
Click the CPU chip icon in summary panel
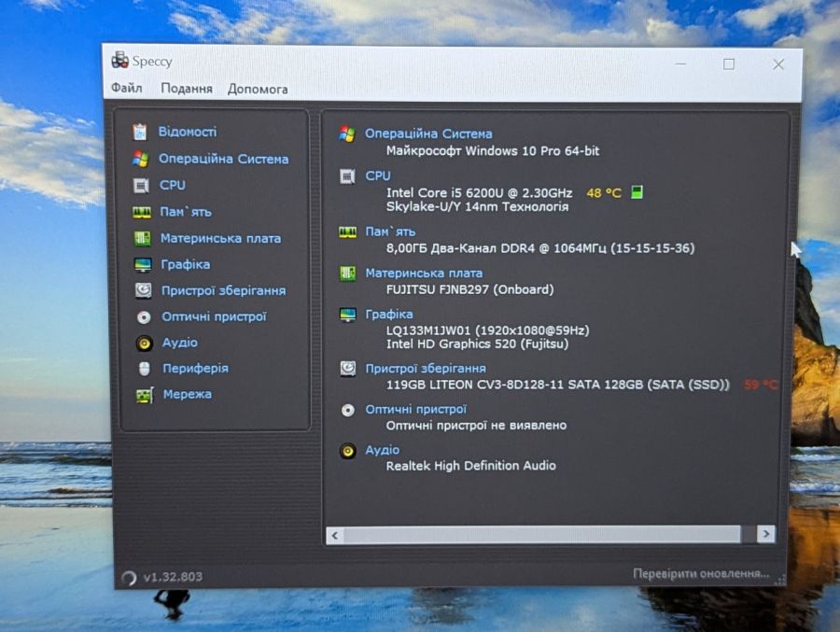(x=347, y=176)
